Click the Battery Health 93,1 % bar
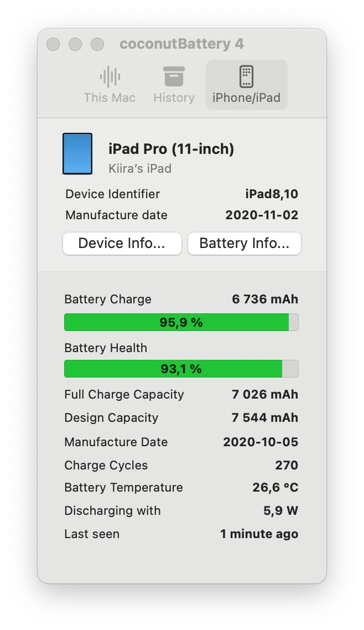The image size is (364, 630). pyautogui.click(x=181, y=369)
